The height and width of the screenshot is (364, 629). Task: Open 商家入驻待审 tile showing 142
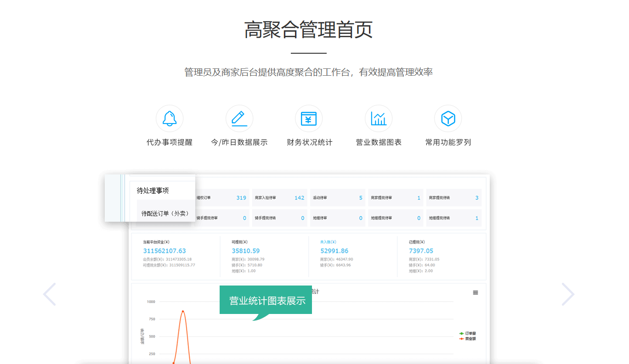coord(280,198)
